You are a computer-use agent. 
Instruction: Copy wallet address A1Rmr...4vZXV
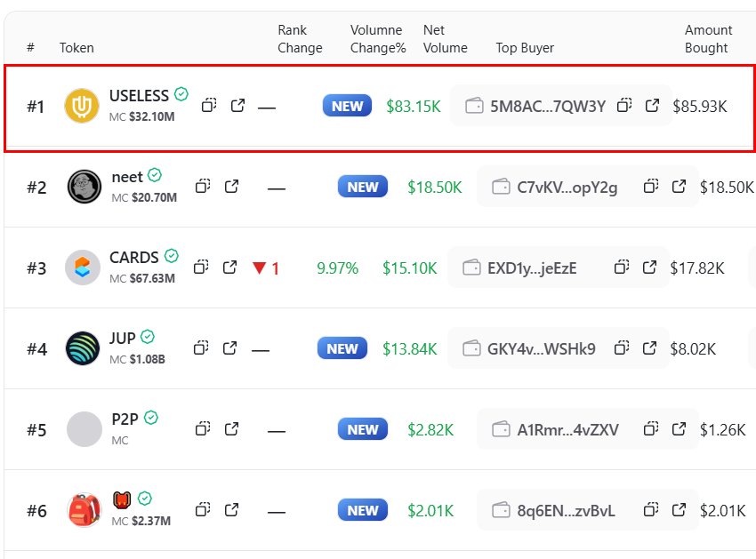651,429
